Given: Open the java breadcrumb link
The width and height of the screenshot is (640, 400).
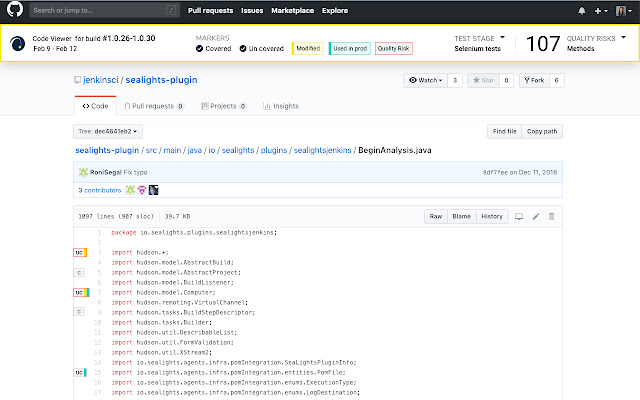Looking at the screenshot, I should click(195, 150).
